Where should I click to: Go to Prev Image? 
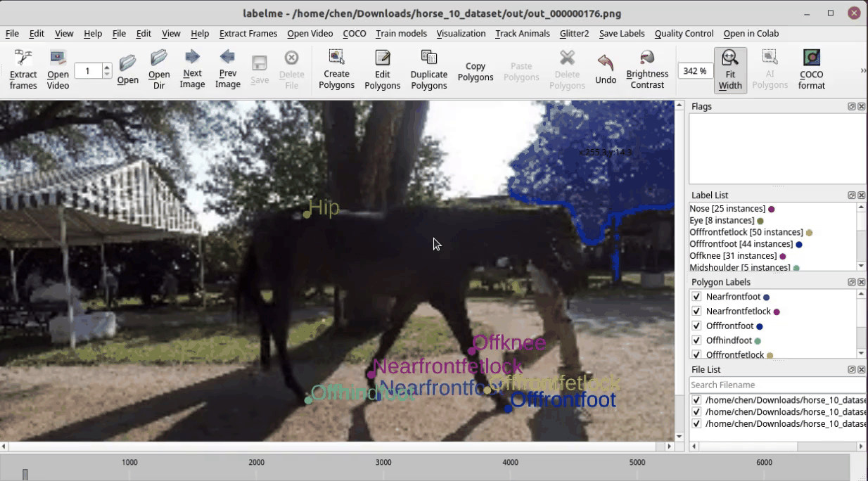[227, 70]
